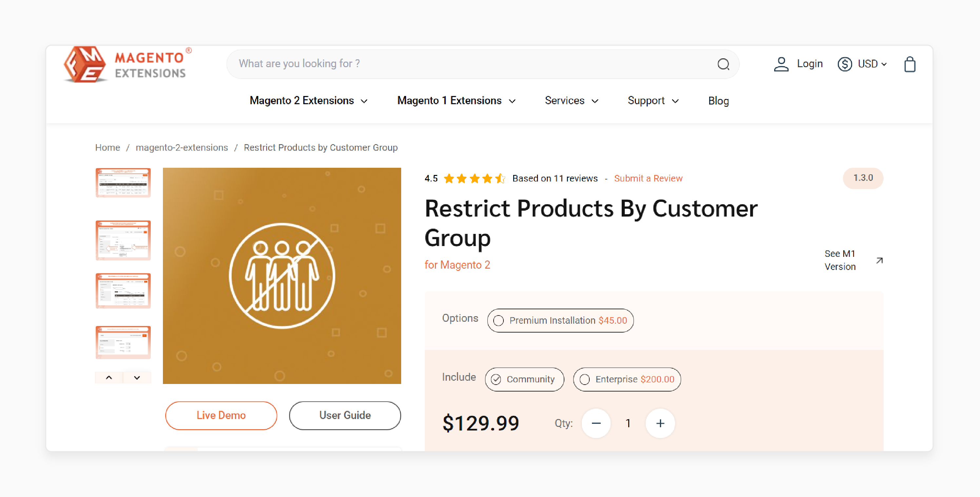
Task: Select the Enterprise $200.00 option
Action: coord(627,379)
